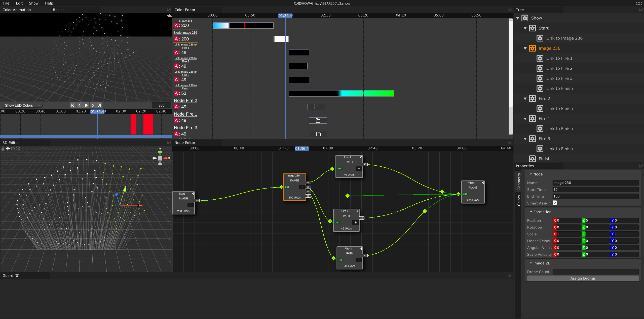Collapse the Fire 2 tree branch
644x319 pixels.
pos(525,99)
